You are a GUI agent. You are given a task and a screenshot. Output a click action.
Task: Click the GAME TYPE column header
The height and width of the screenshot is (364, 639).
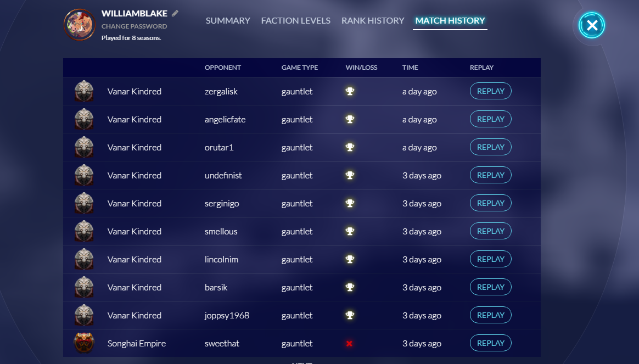coord(300,68)
